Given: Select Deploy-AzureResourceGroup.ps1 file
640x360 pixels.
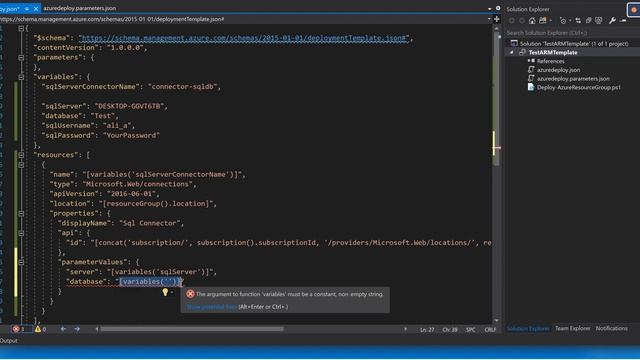Looking at the screenshot, I should [x=578, y=87].
